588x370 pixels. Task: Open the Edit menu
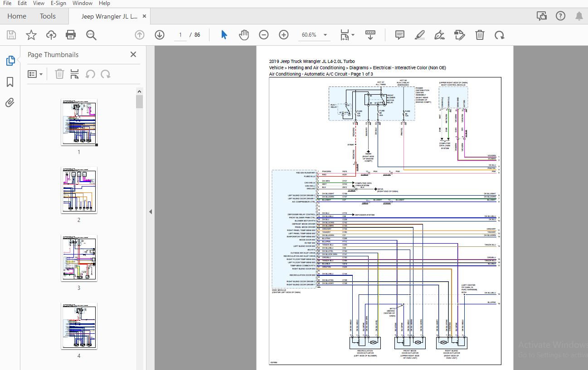pos(22,3)
